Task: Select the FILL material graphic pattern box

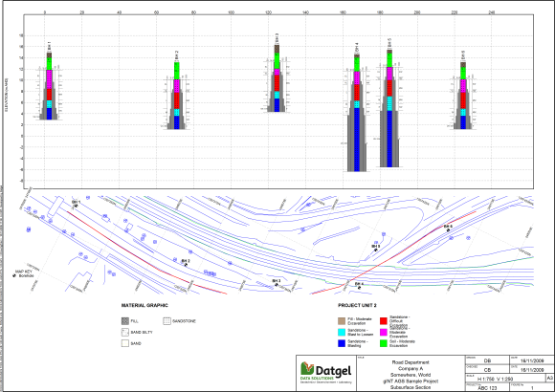Action: (125, 321)
